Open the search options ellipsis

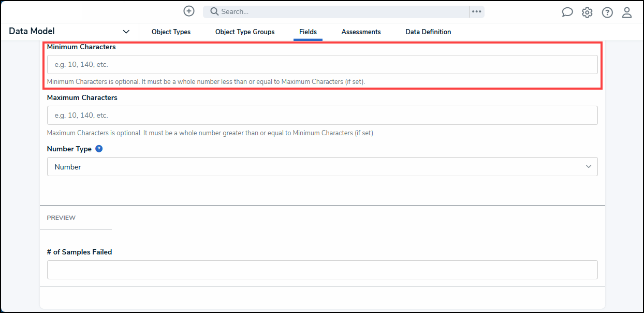click(x=477, y=11)
